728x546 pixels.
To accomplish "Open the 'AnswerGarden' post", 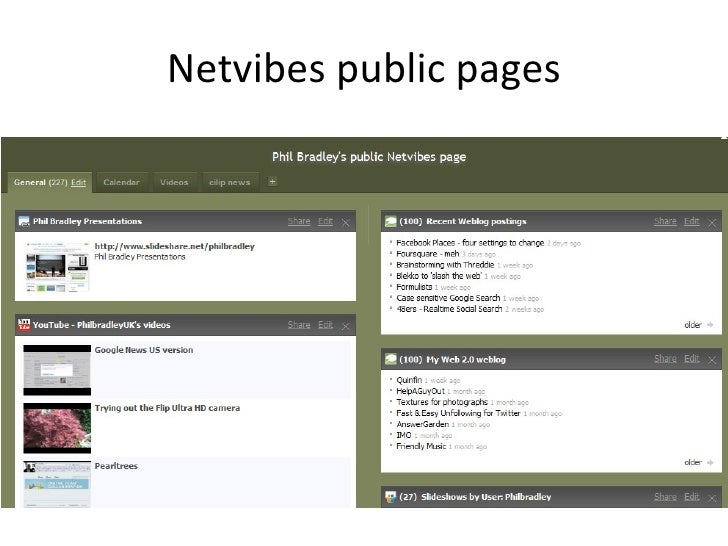I will click(x=422, y=424).
